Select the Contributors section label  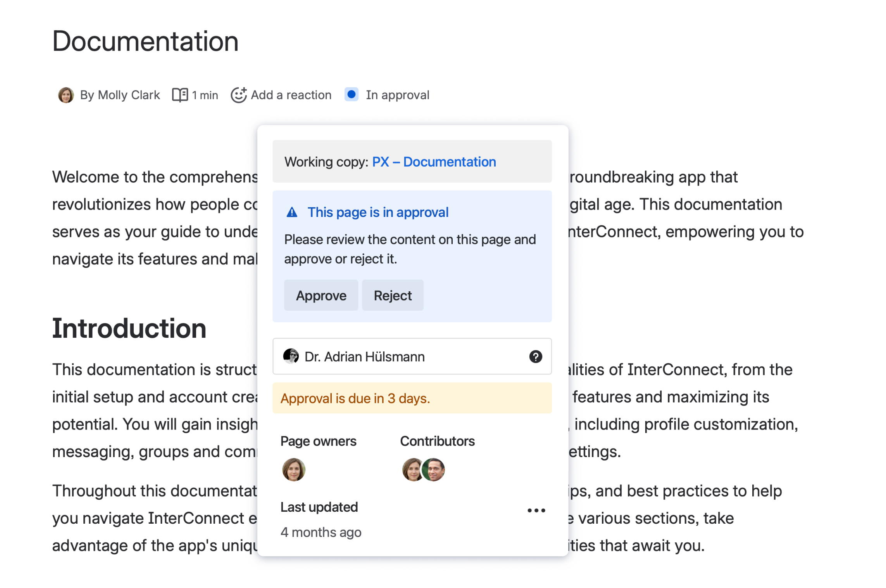point(437,441)
